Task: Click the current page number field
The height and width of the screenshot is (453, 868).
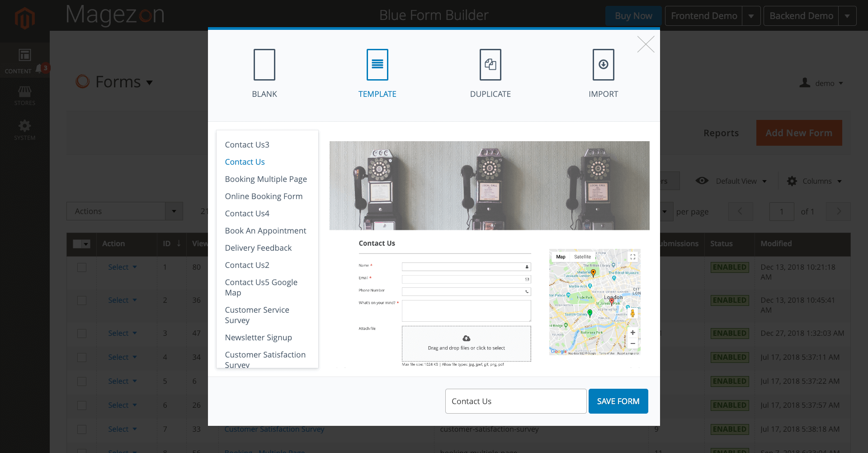Action: pyautogui.click(x=782, y=211)
